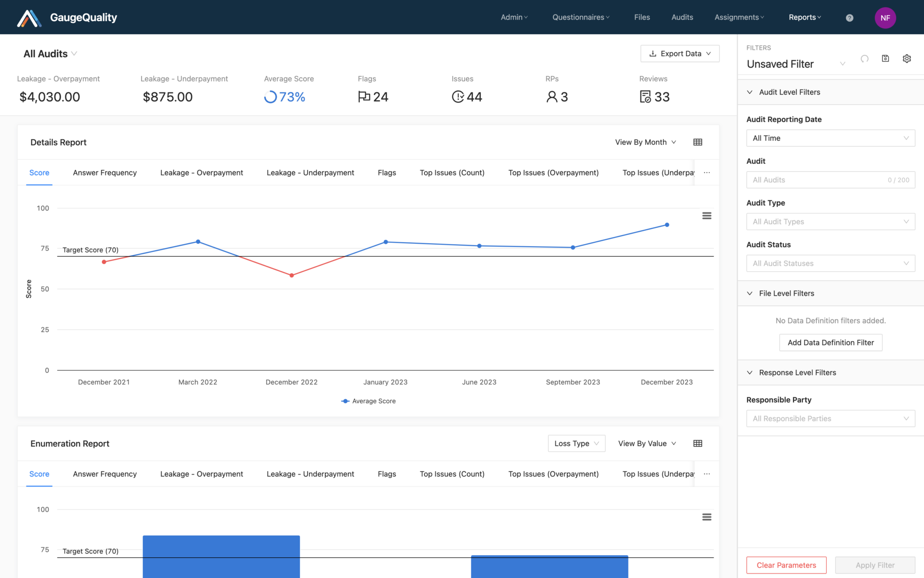Open the Admin menu

[x=514, y=17]
